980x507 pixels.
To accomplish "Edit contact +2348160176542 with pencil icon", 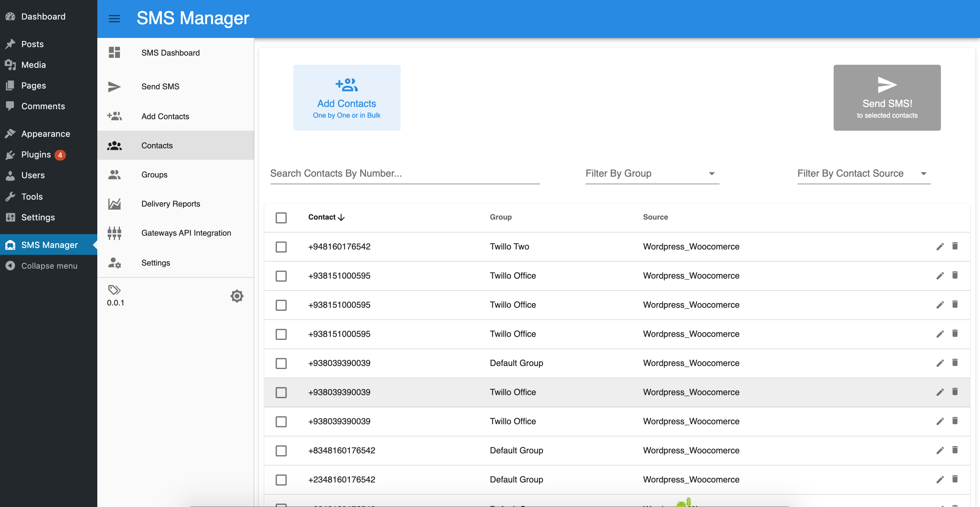I will pos(940,479).
